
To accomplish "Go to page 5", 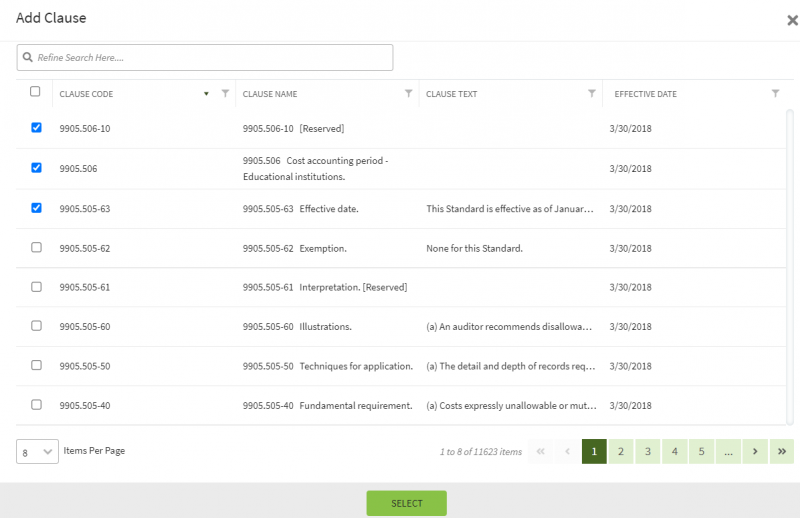I will pyautogui.click(x=702, y=451).
